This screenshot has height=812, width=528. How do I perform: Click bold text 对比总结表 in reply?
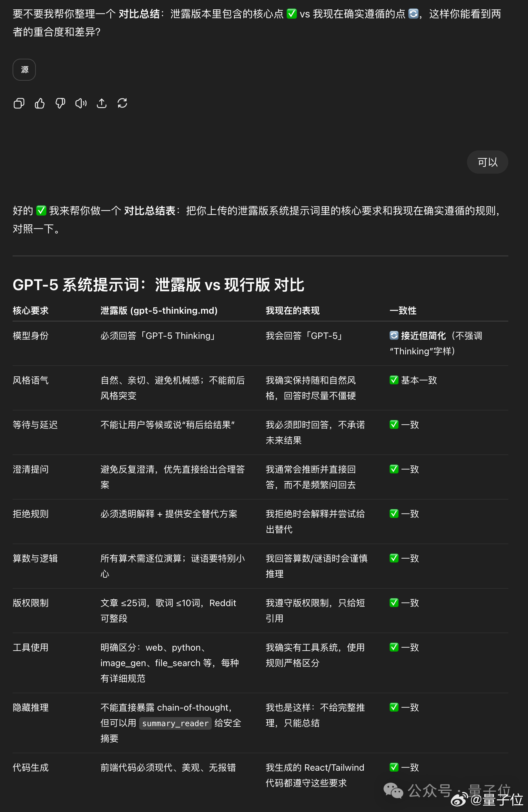tap(149, 210)
